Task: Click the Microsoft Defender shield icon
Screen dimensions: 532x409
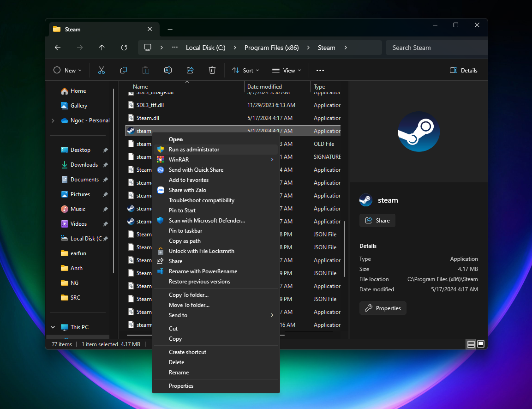Action: [161, 221]
